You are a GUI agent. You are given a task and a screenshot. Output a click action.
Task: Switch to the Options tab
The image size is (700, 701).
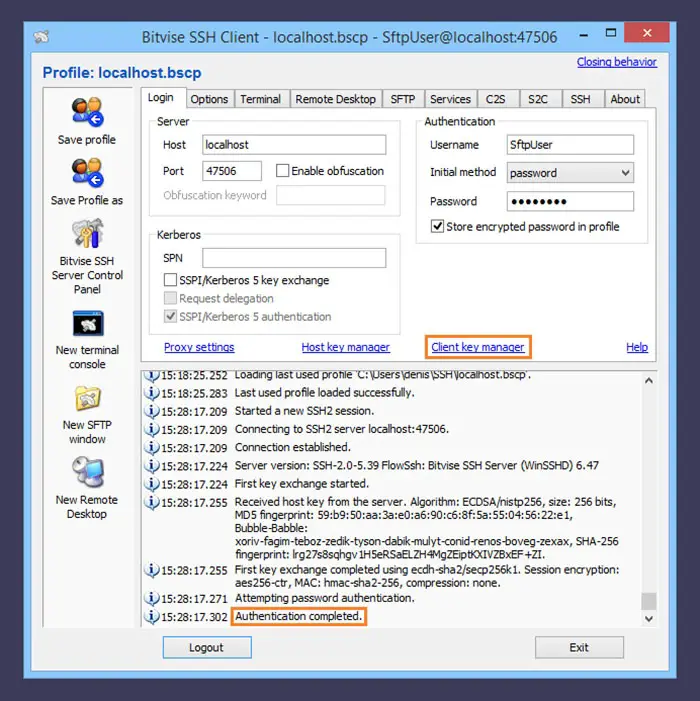tap(209, 99)
